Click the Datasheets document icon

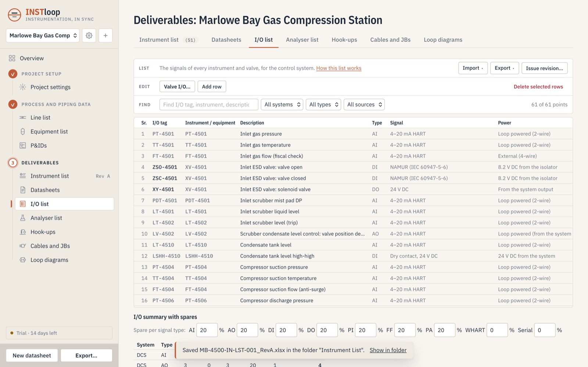pos(23,190)
